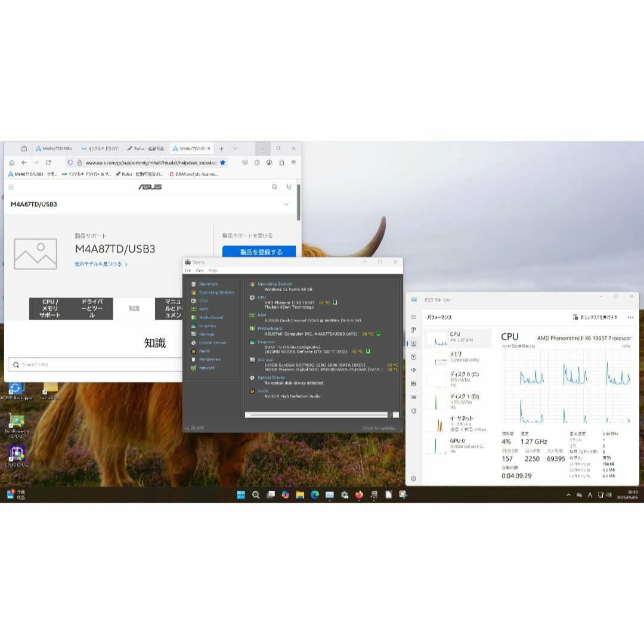
Task: Open Firefox hamburger application menu
Action: [293, 163]
